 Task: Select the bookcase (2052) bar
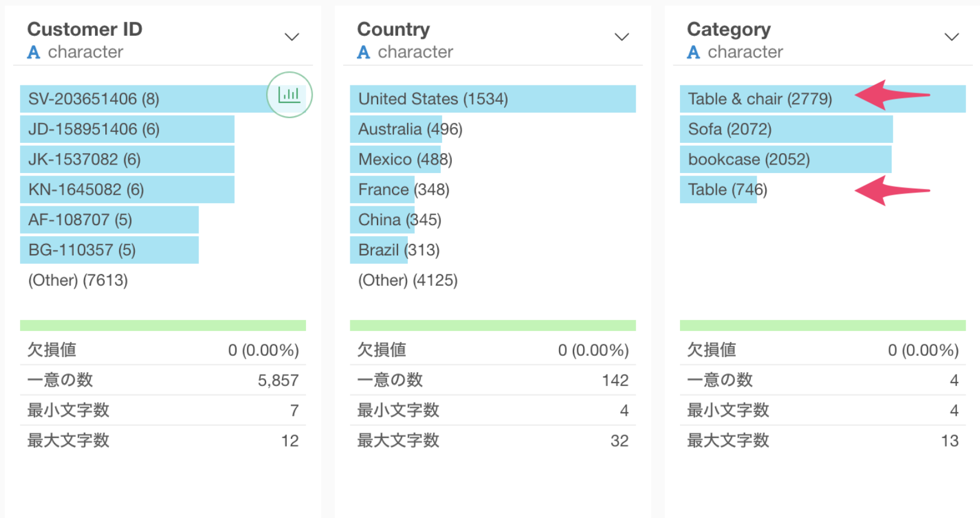pyautogui.click(x=786, y=159)
